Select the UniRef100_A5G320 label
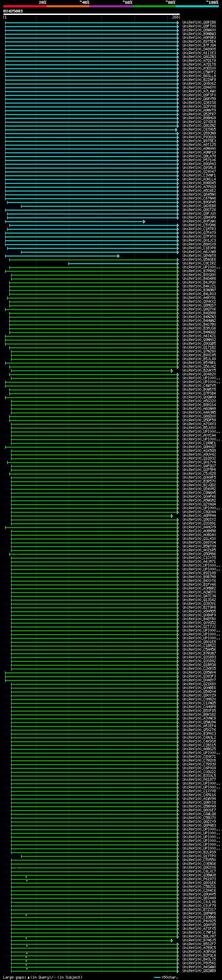The width and height of the screenshot is (222, 980). coord(199,402)
